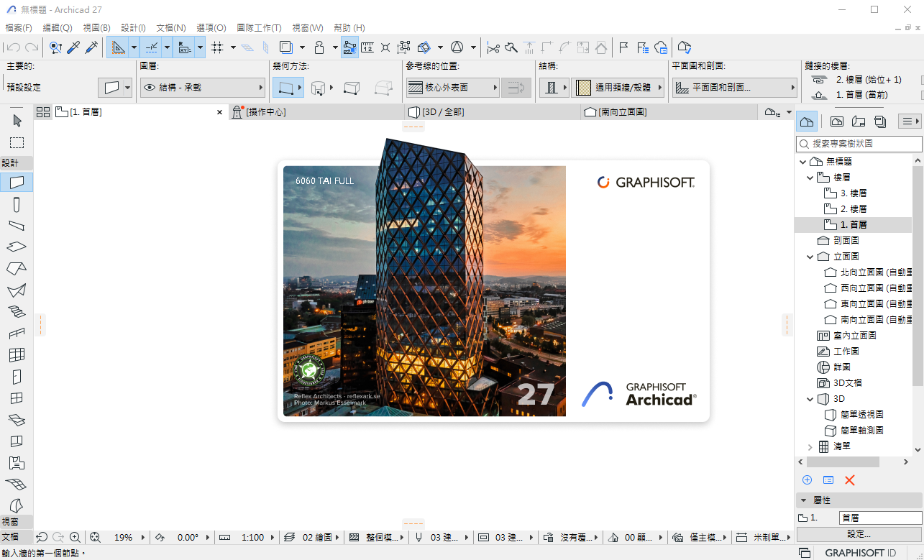The height and width of the screenshot is (560, 924).
Task: Select the Railing tool
Action: click(17, 333)
